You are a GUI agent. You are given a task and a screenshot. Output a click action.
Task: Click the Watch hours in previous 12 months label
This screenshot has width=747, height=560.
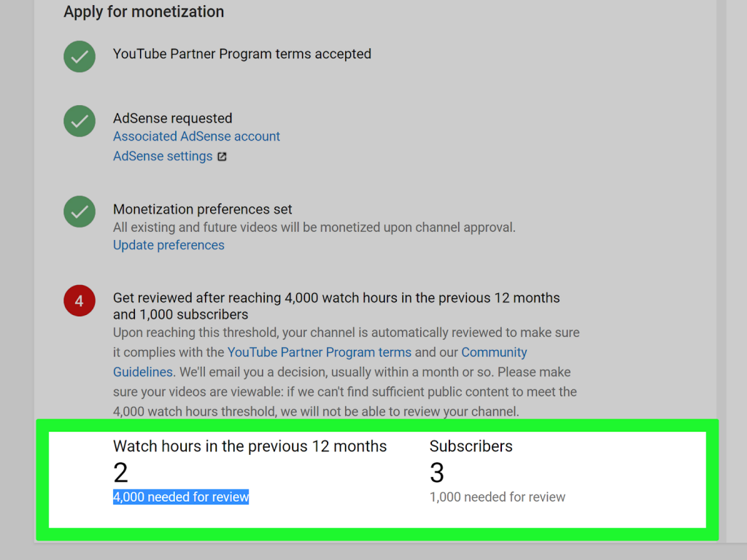pos(249,446)
